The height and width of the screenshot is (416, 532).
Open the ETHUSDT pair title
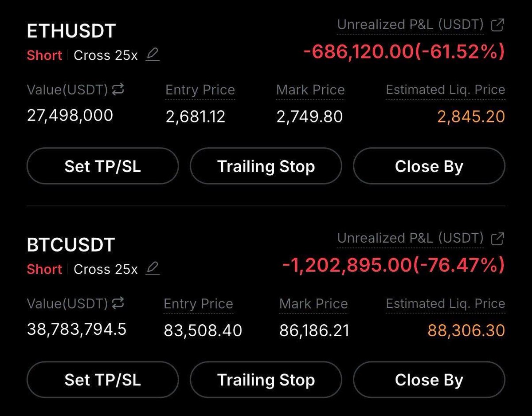pos(71,31)
